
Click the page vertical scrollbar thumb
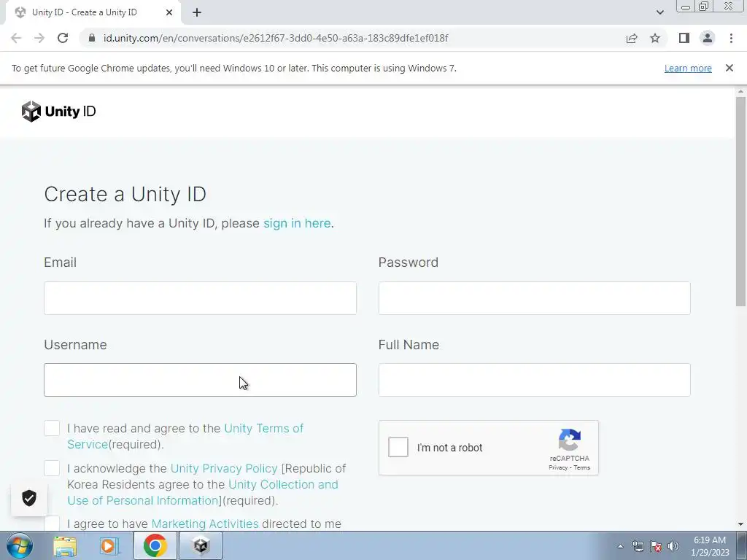[740, 201]
